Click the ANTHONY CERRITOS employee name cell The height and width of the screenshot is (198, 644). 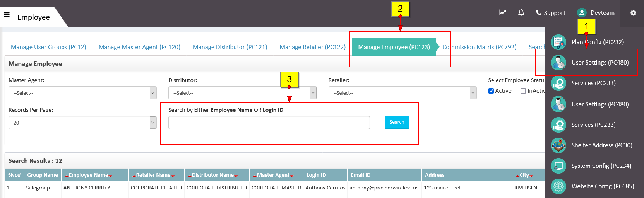[87, 188]
